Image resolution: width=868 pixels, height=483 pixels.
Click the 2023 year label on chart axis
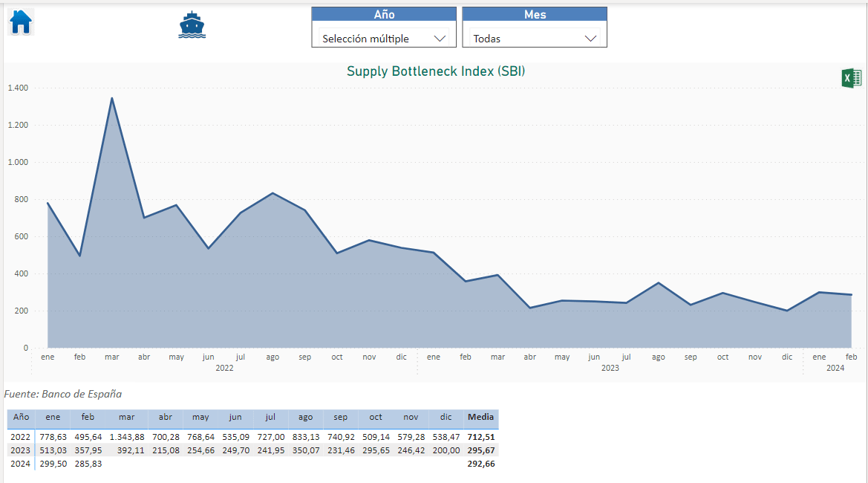610,368
